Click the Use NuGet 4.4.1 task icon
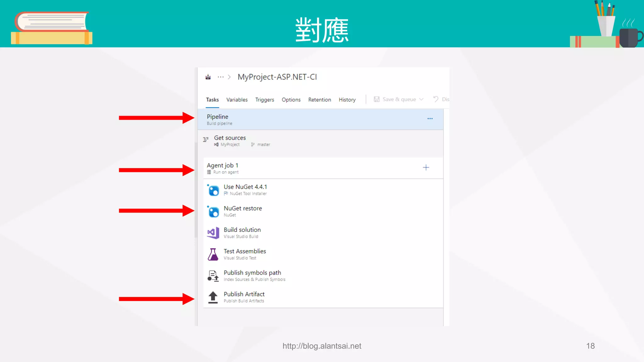The height and width of the screenshot is (362, 644). coord(213,190)
